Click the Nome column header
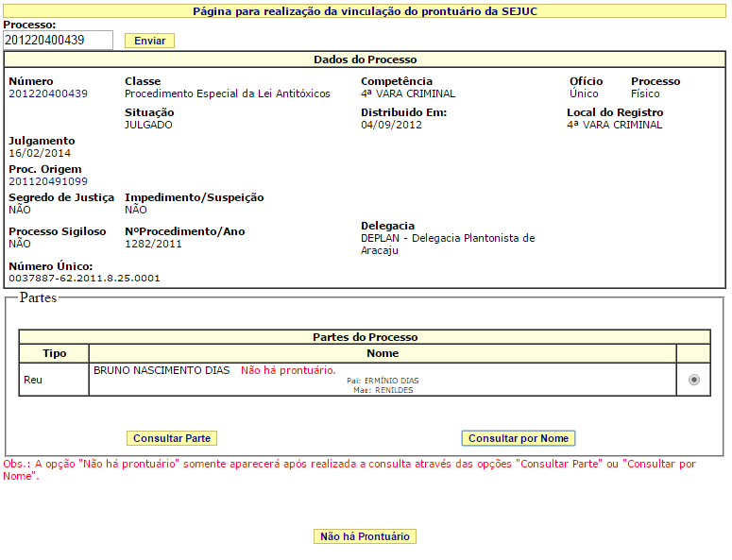 click(383, 353)
